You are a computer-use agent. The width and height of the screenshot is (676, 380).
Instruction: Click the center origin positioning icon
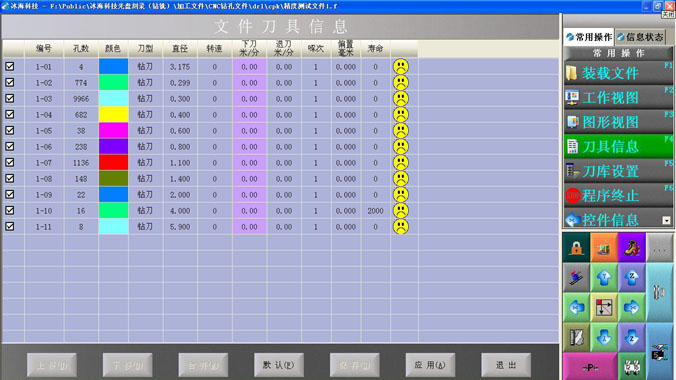604,307
